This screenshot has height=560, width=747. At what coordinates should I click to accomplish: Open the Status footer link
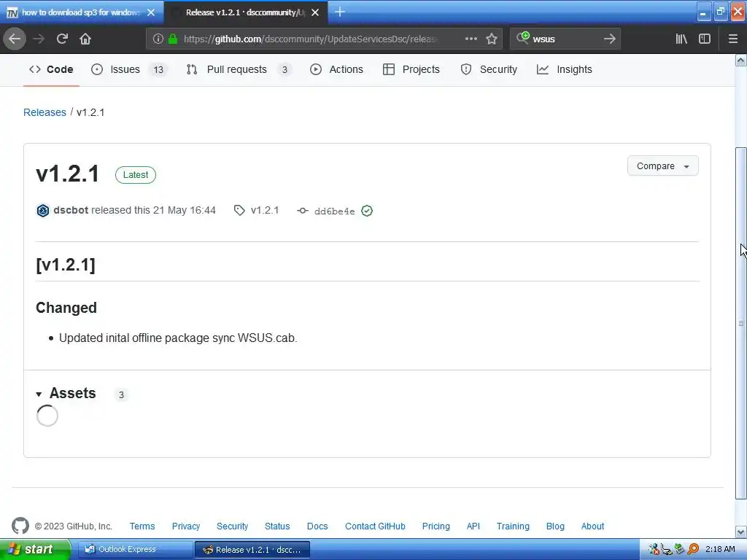(x=277, y=526)
